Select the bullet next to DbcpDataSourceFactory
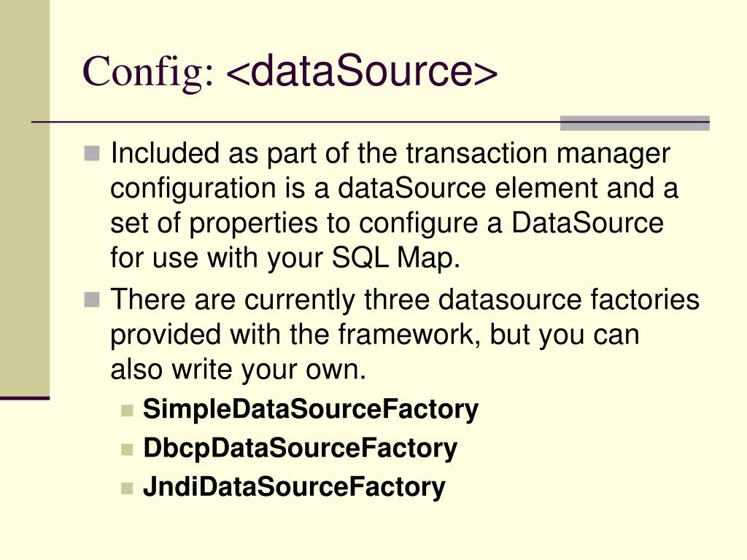Viewport: 747px width, 560px height. tap(128, 449)
